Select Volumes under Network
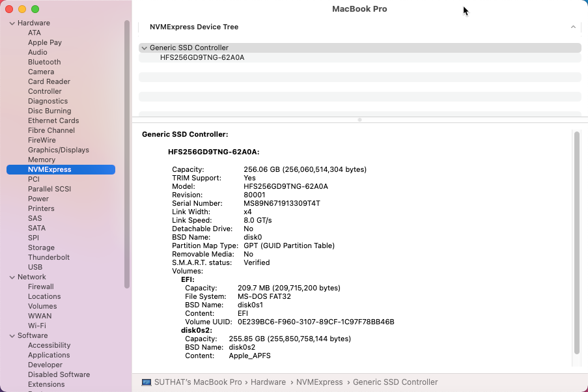Screen dimensions: 588x392 coord(42,306)
